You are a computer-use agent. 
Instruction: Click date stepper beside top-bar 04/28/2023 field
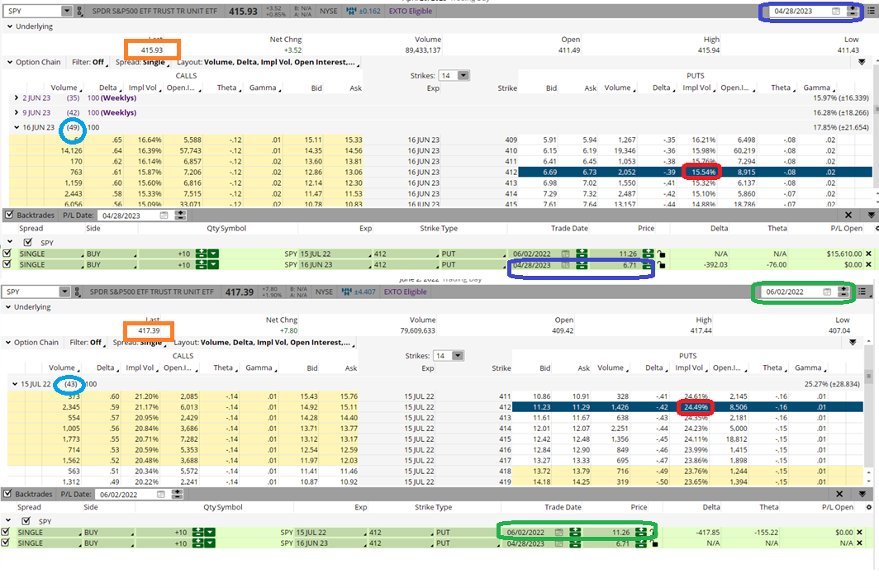click(x=852, y=12)
